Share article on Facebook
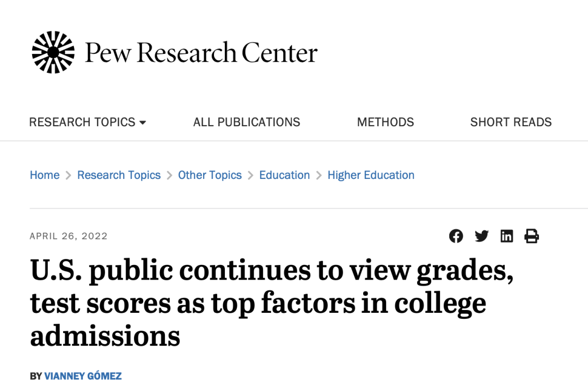The image size is (588, 390). pos(456,236)
